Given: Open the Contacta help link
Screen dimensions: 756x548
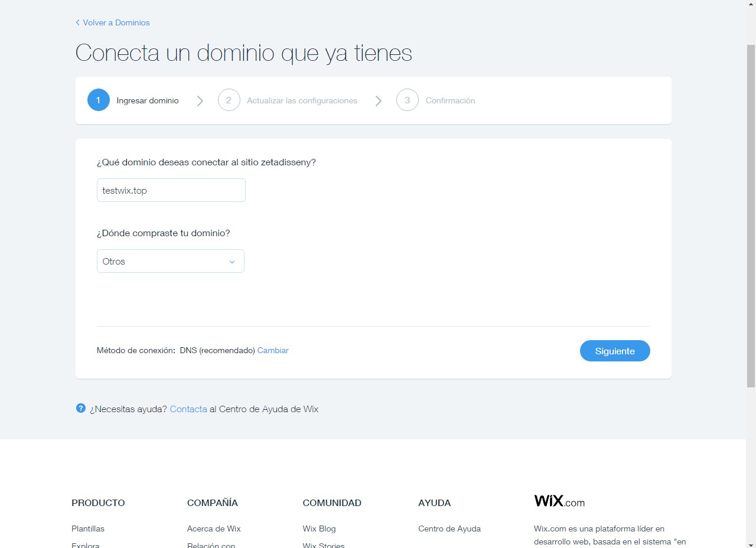Looking at the screenshot, I should coord(188,409).
